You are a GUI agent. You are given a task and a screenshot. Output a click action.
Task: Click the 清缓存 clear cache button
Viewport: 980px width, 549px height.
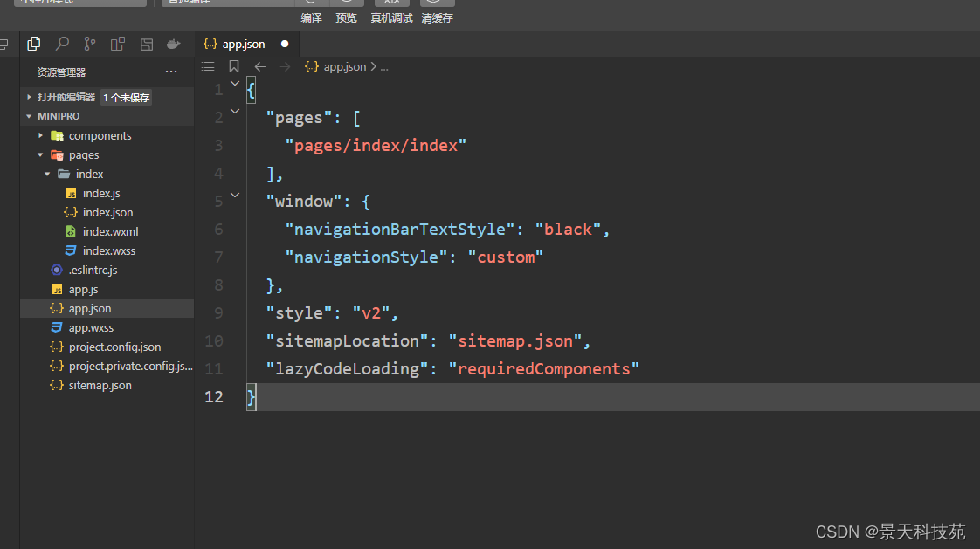pos(437,18)
